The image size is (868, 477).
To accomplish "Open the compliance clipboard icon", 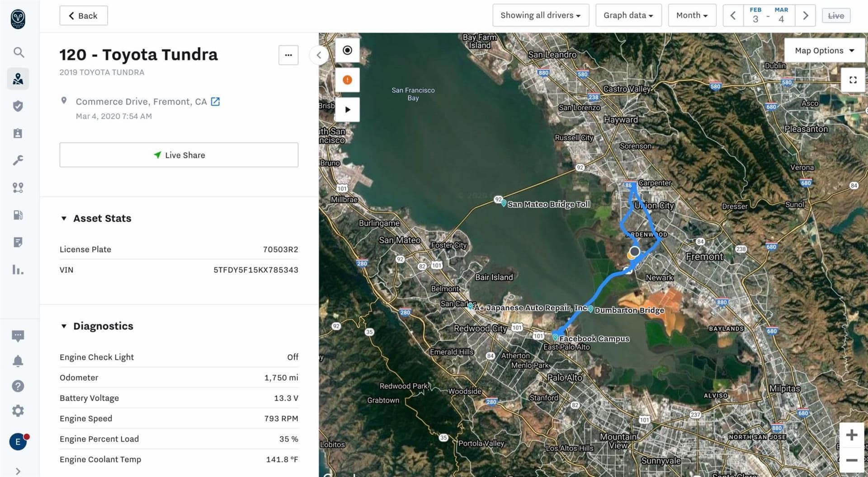I will (x=18, y=133).
